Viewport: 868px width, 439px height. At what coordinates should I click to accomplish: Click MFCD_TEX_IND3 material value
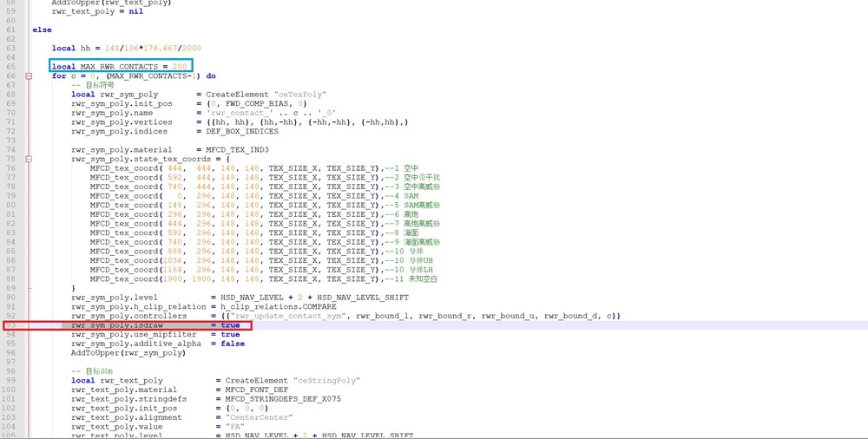pos(238,149)
